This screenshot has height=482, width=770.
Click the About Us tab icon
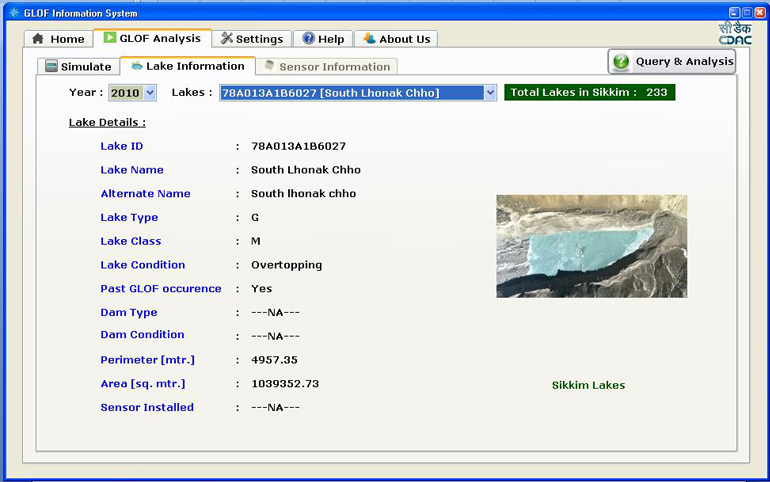coord(369,39)
